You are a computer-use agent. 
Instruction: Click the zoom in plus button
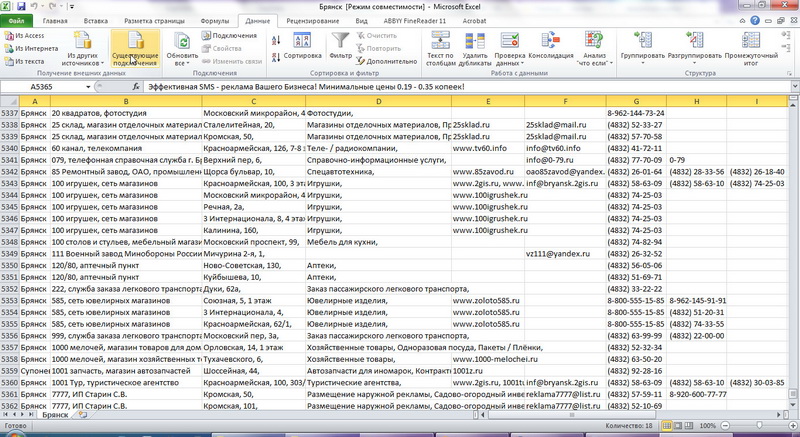click(792, 425)
